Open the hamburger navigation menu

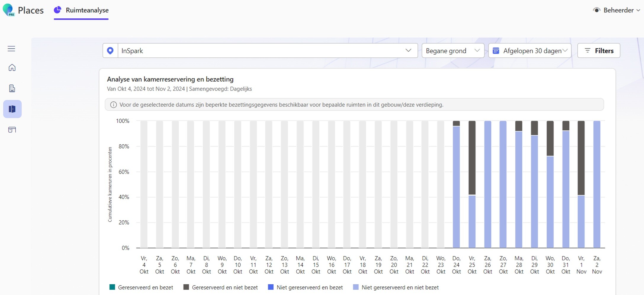coord(11,49)
